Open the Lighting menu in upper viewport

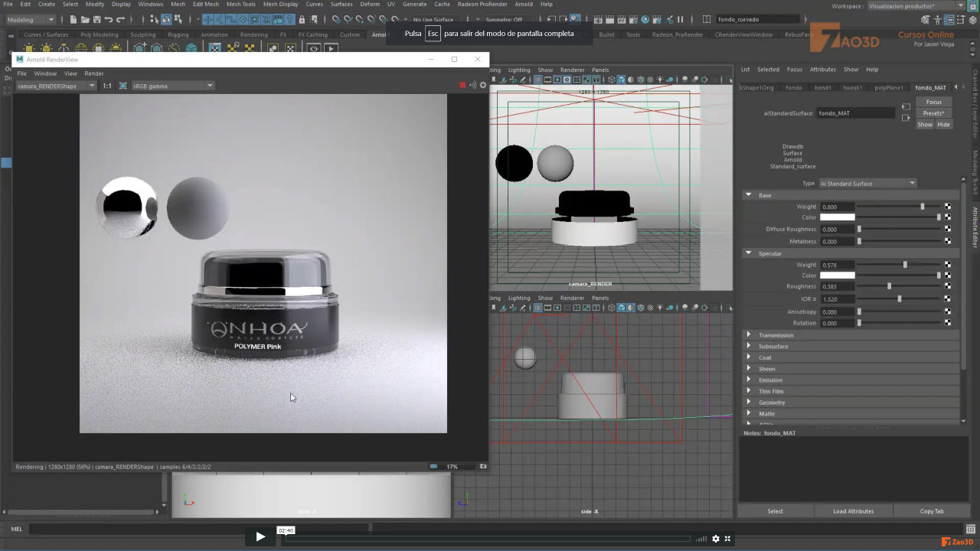[x=519, y=70]
